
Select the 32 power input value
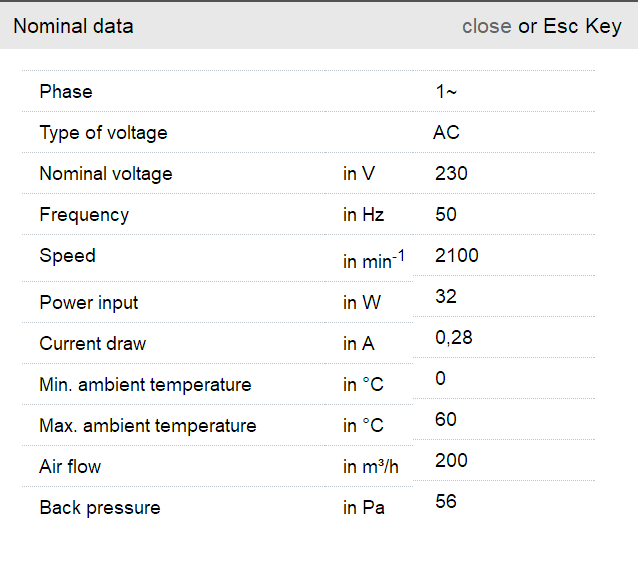[446, 297]
